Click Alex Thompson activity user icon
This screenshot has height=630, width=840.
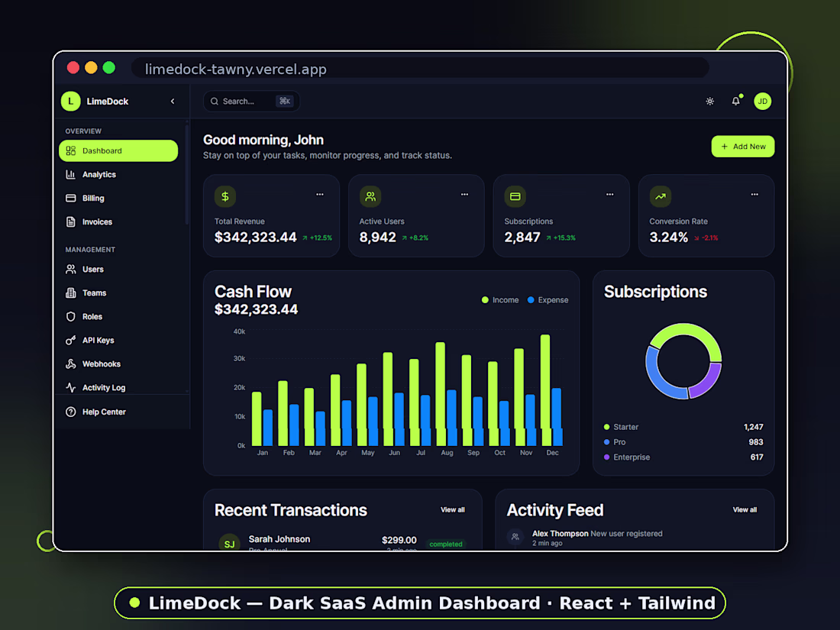515,537
